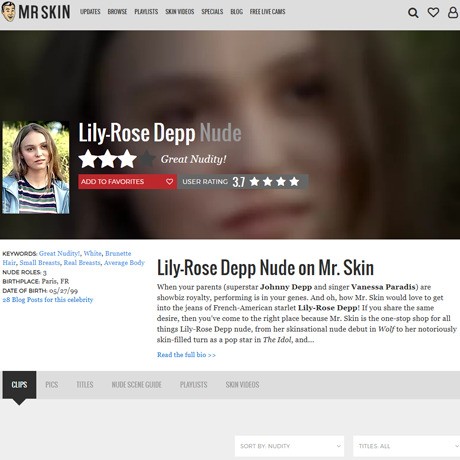
Task: Open Playlists in the top navigation
Action: pyautogui.click(x=146, y=12)
